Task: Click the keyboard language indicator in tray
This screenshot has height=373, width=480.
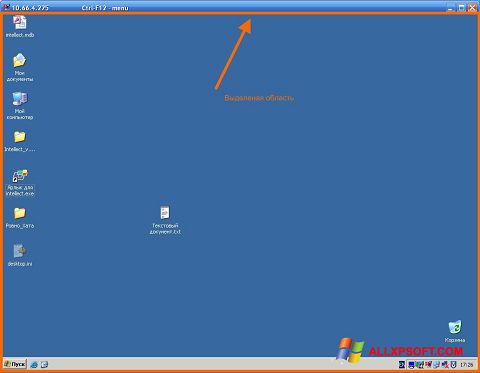Action: coord(402,365)
